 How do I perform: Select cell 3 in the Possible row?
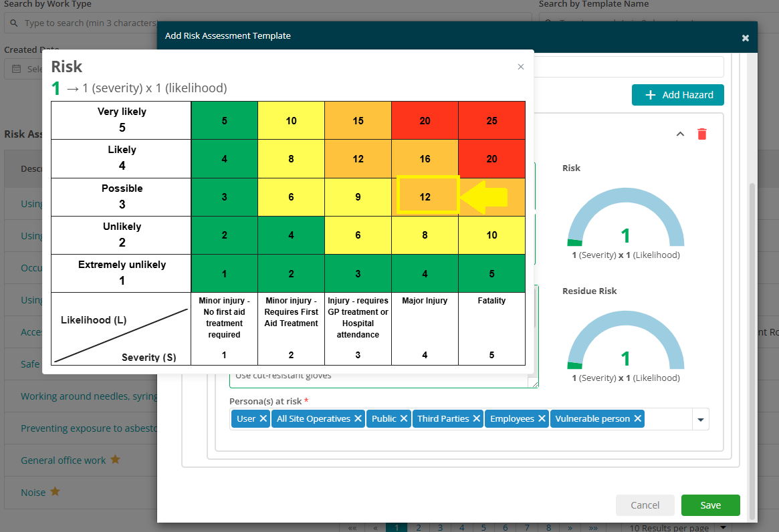pyautogui.click(x=224, y=197)
